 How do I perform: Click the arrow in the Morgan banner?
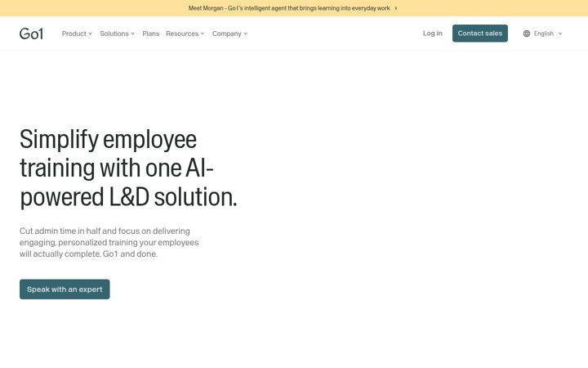pyautogui.click(x=395, y=8)
